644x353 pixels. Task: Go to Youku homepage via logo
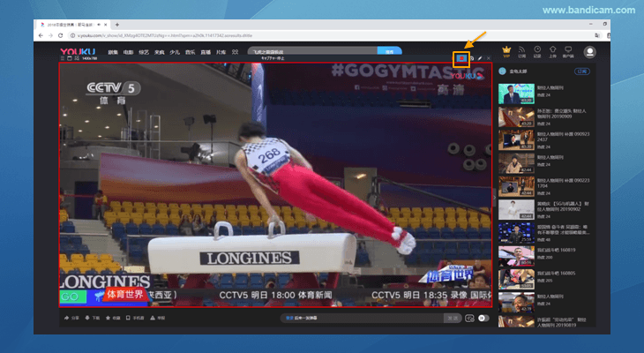point(78,52)
